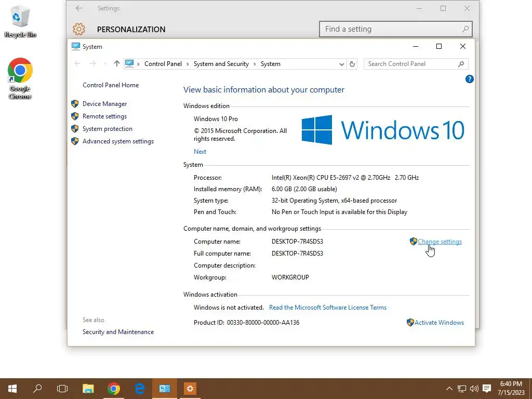The image size is (532, 399).
Task: Minimize the System window
Action: (416, 46)
